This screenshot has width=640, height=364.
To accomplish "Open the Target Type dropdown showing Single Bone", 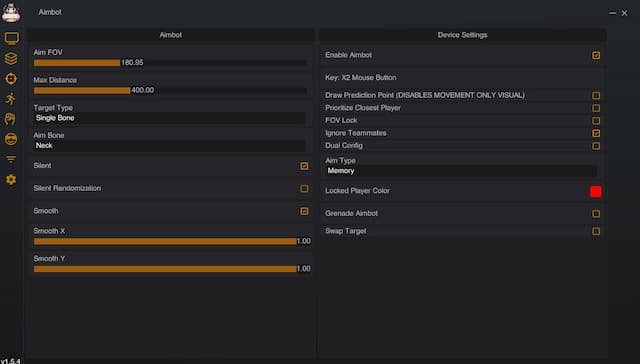I will pos(169,118).
